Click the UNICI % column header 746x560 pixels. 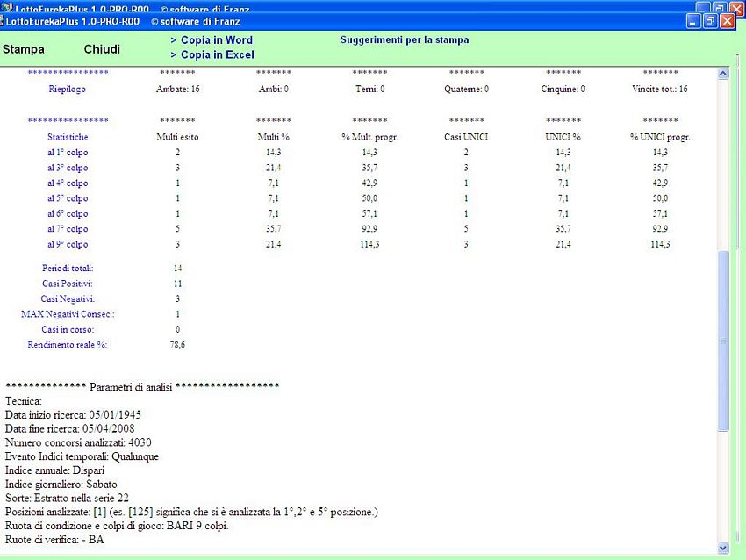pyautogui.click(x=563, y=137)
